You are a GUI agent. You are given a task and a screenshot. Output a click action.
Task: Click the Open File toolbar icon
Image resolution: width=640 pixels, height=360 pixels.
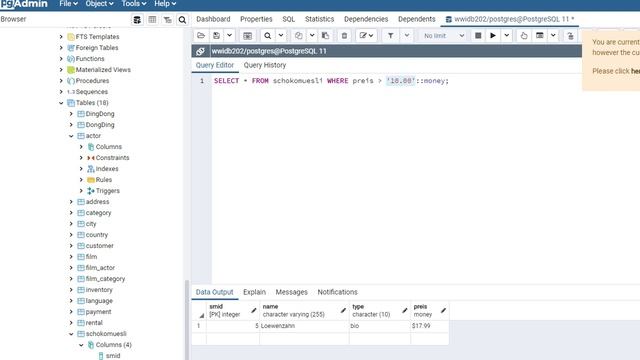[x=201, y=36]
